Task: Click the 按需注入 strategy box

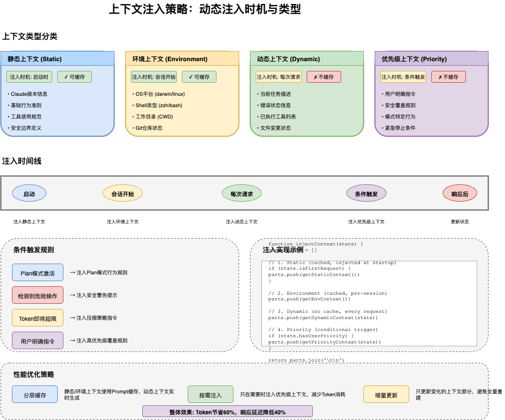Action: point(210,394)
